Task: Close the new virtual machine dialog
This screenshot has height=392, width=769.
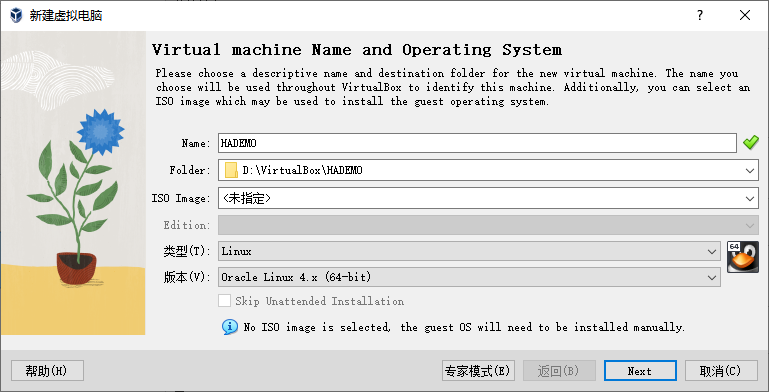Action: [x=744, y=15]
